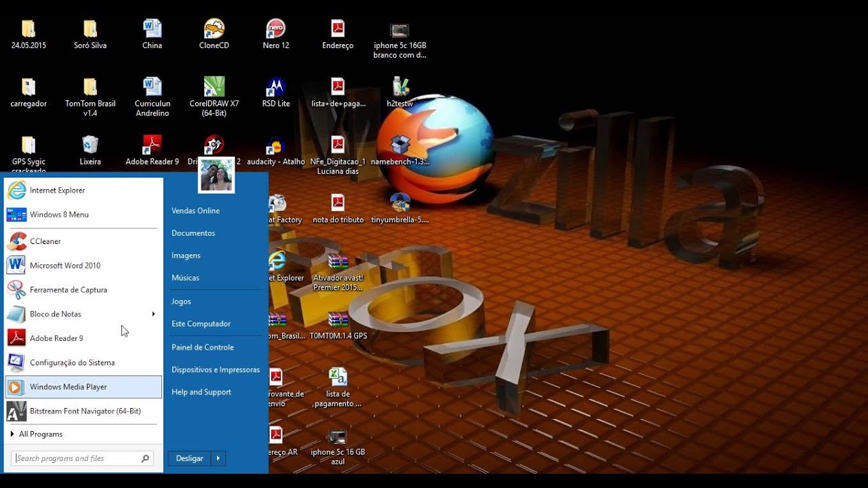Open the 24.05.2015 folder on desktop
This screenshot has width=868, height=488.
click(x=28, y=29)
